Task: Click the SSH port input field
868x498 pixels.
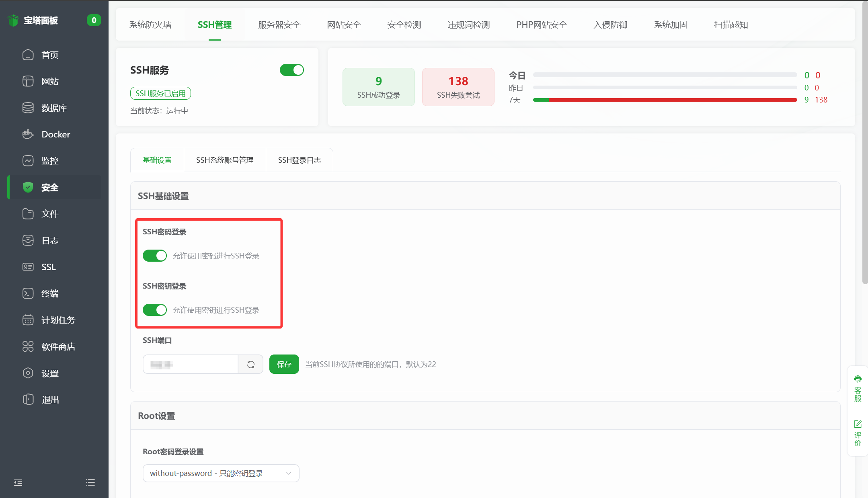Action: (x=191, y=364)
